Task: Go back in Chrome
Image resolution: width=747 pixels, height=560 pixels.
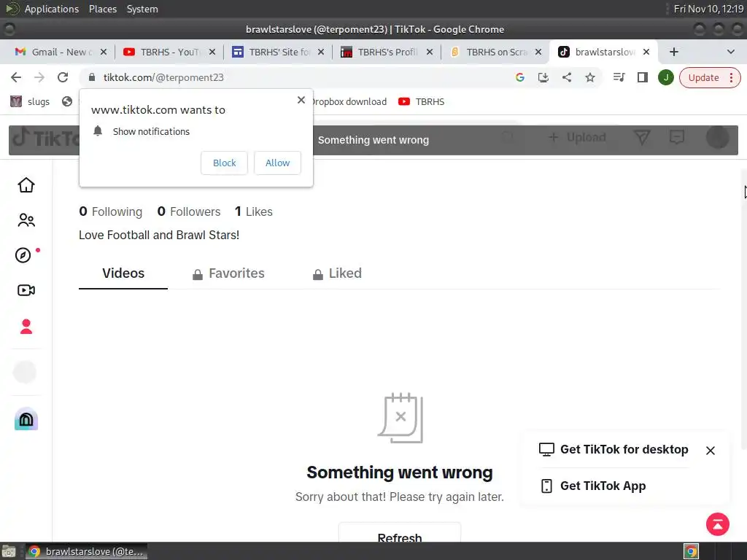Action: pyautogui.click(x=16, y=77)
